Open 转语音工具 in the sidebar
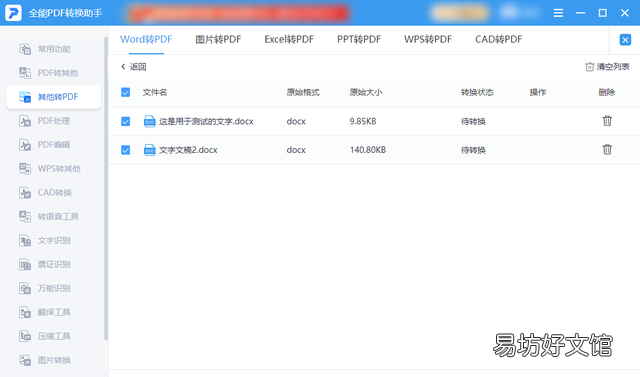Screen dimensions: 640x377 coord(49,217)
